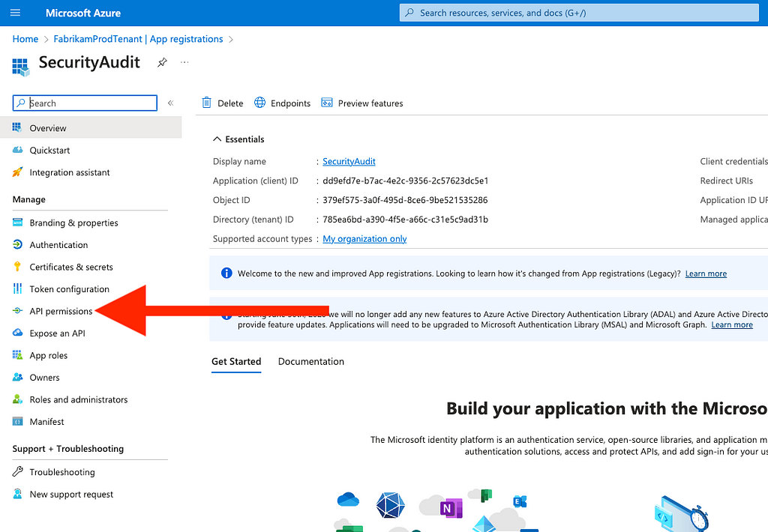This screenshot has height=532, width=768.
Task: Create a New support request
Action: 71,495
